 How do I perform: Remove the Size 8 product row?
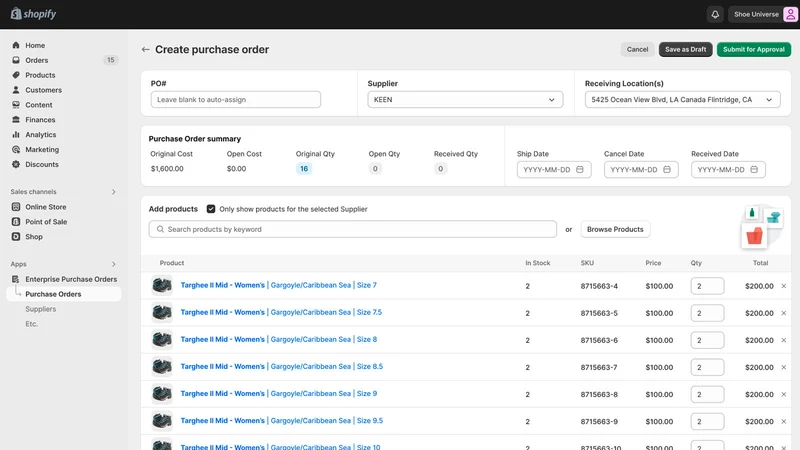[x=784, y=340]
